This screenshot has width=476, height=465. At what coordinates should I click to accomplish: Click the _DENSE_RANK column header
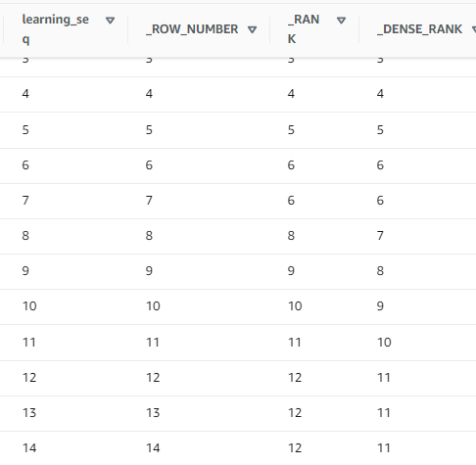(419, 29)
